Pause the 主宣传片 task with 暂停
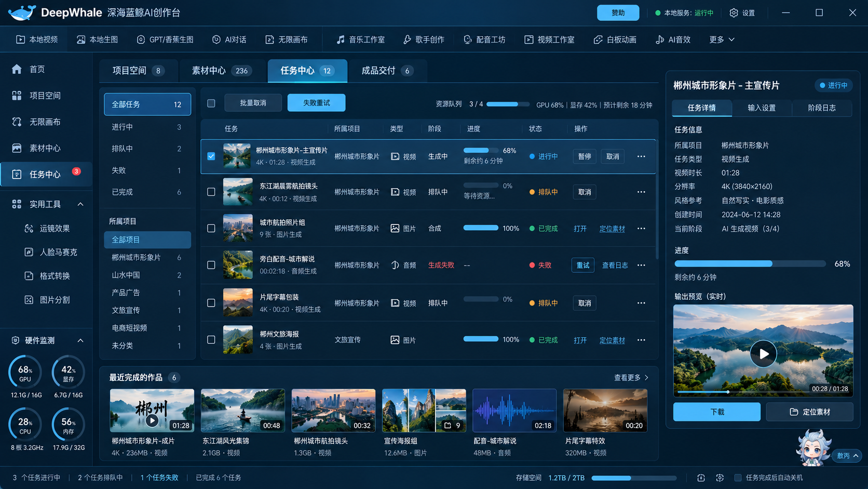868x489 pixels. pos(585,156)
